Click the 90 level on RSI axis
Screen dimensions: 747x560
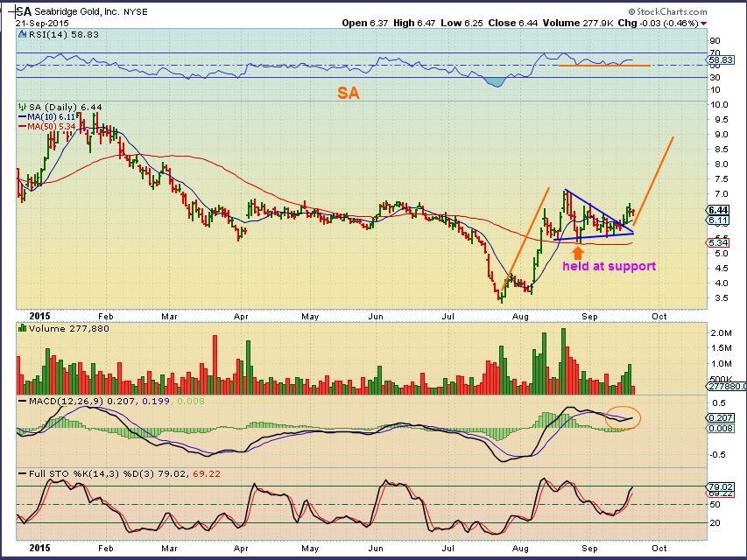click(x=715, y=41)
